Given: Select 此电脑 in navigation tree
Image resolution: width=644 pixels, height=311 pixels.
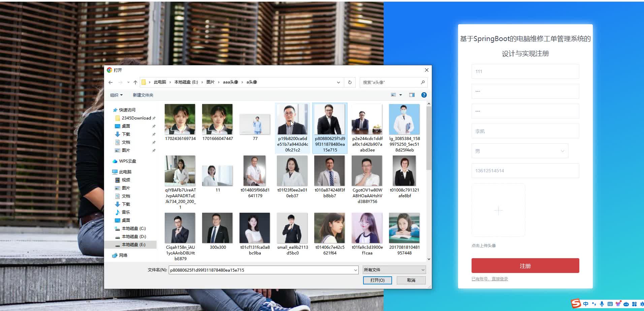Looking at the screenshot, I should pyautogui.click(x=125, y=172).
